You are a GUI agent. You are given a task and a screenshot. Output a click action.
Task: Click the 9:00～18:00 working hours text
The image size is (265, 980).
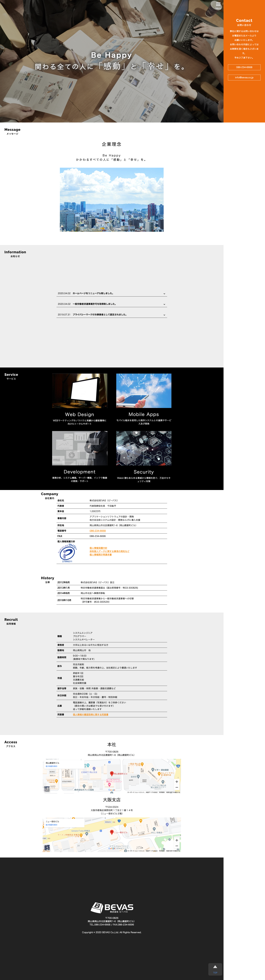80,656
